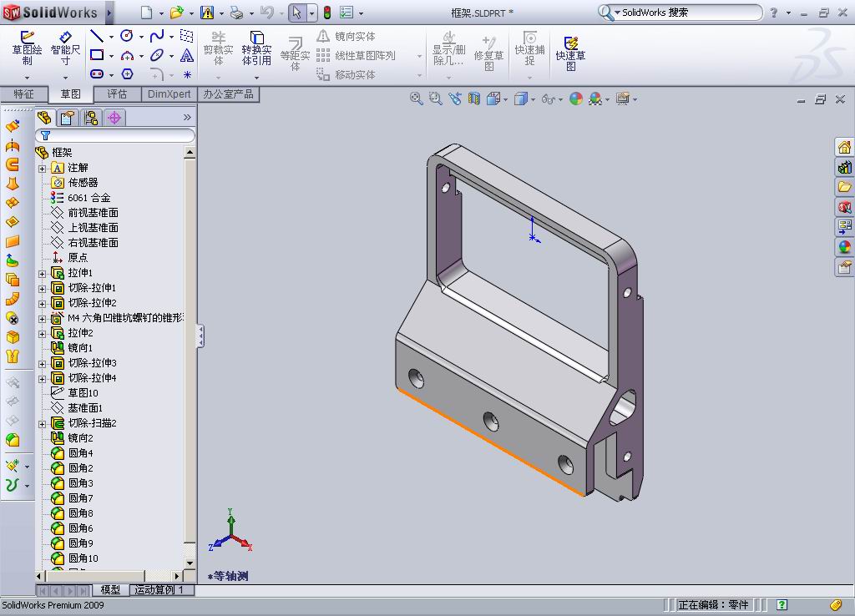Switch to the 模型 (Model) bottom tab

click(110, 590)
